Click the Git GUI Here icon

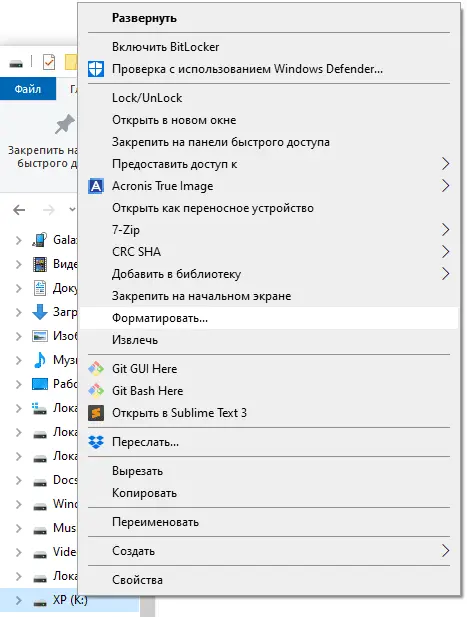[96, 369]
